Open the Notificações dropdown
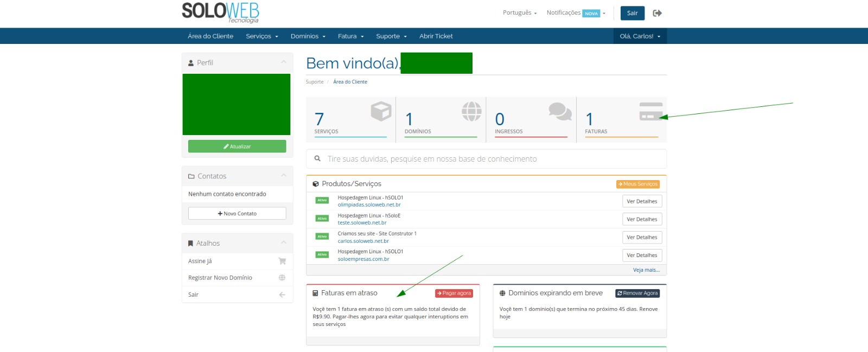This screenshot has width=868, height=352. pyautogui.click(x=576, y=12)
